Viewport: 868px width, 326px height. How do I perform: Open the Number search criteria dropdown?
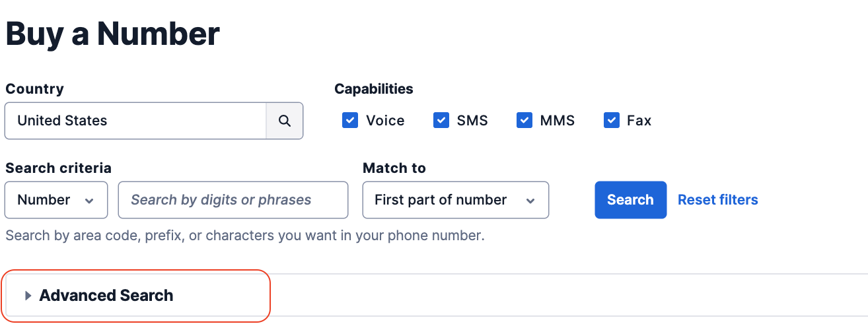[x=56, y=200]
